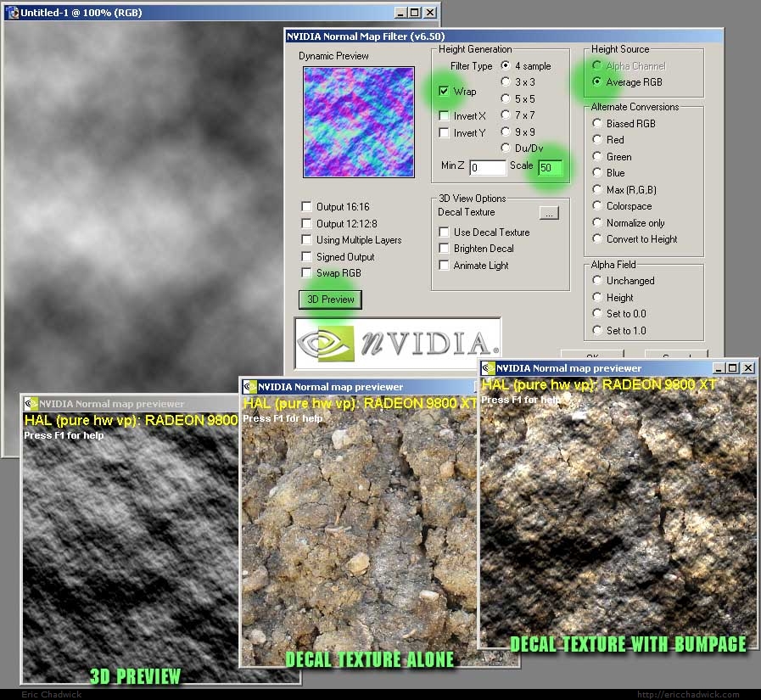
Task: Pick the 7 x 7 filter type
Action: [x=506, y=115]
